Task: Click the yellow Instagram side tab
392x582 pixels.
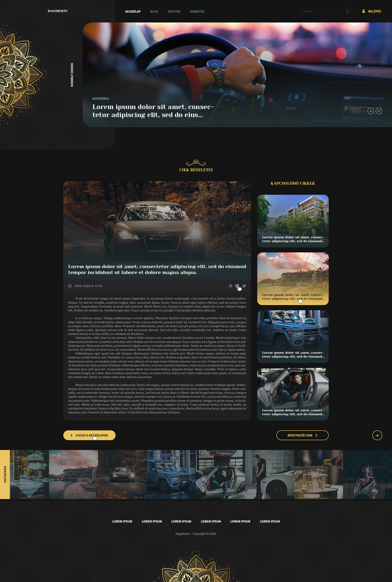Action: point(5,474)
